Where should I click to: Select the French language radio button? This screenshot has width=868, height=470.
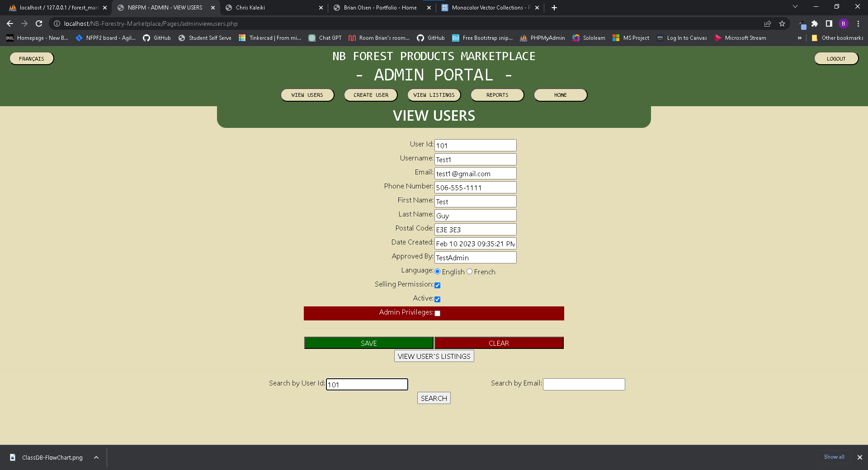click(470, 272)
